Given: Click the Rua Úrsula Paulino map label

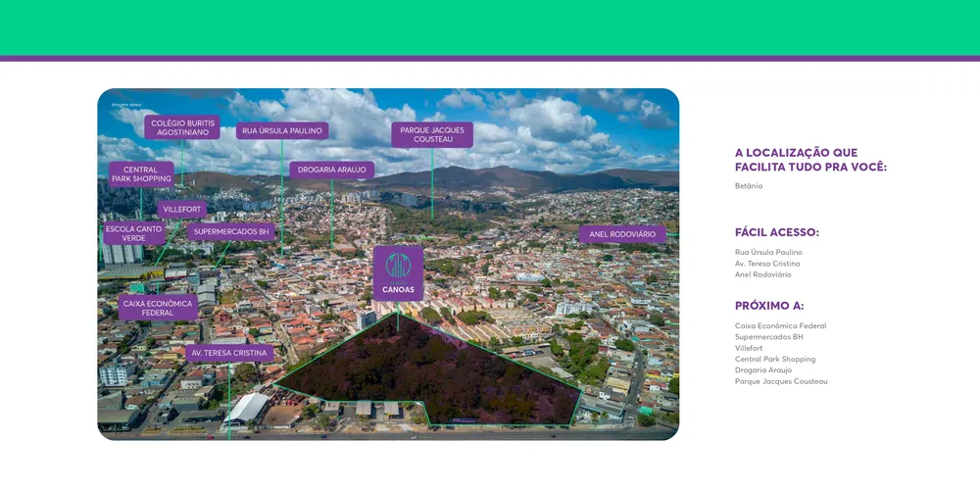Looking at the screenshot, I should pyautogui.click(x=282, y=130).
